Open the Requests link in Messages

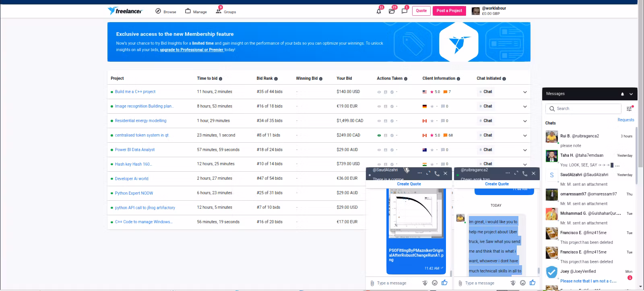(x=626, y=120)
